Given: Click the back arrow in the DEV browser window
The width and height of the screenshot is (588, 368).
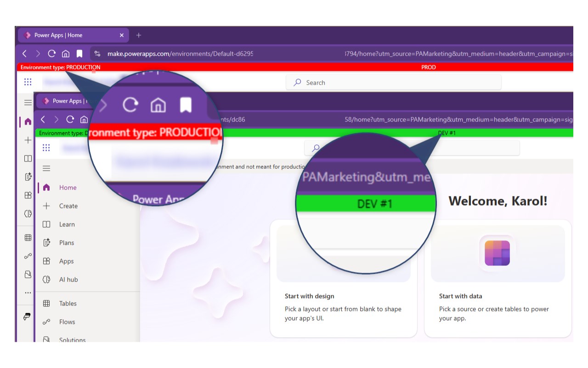Looking at the screenshot, I should click(x=43, y=120).
